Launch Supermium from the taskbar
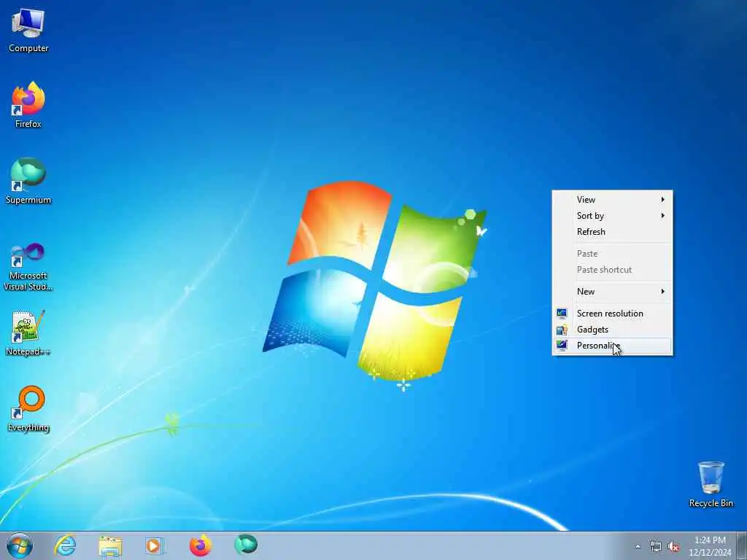Viewport: 747px width, 560px height. pyautogui.click(x=246, y=545)
